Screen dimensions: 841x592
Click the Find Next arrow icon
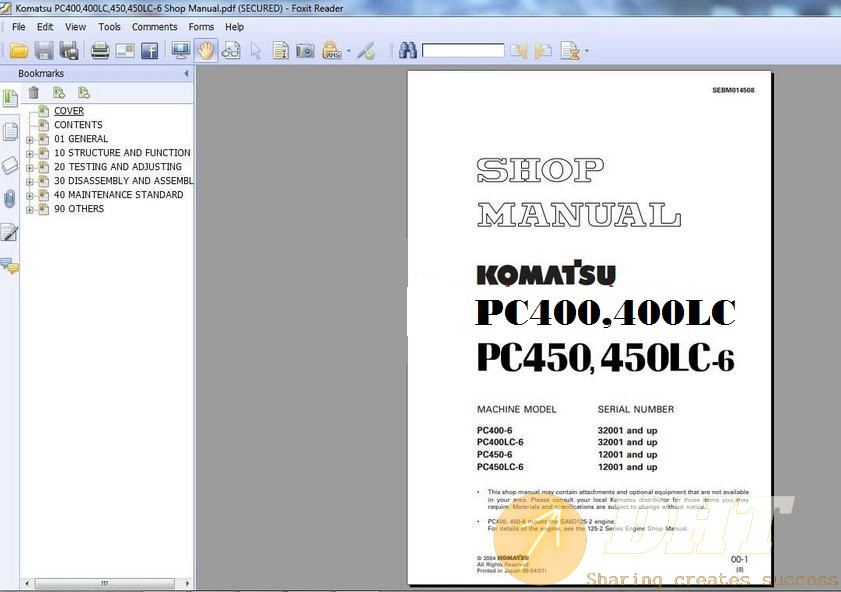click(543, 51)
